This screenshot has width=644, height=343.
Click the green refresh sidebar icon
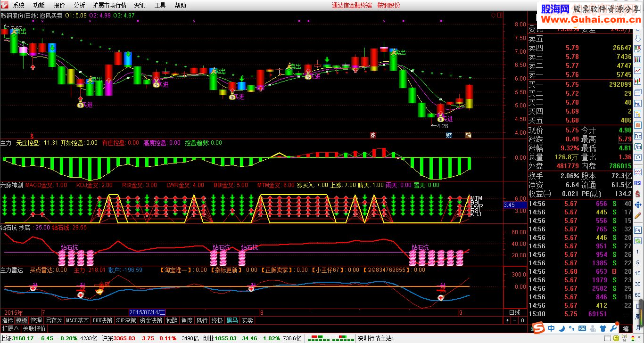638,240
